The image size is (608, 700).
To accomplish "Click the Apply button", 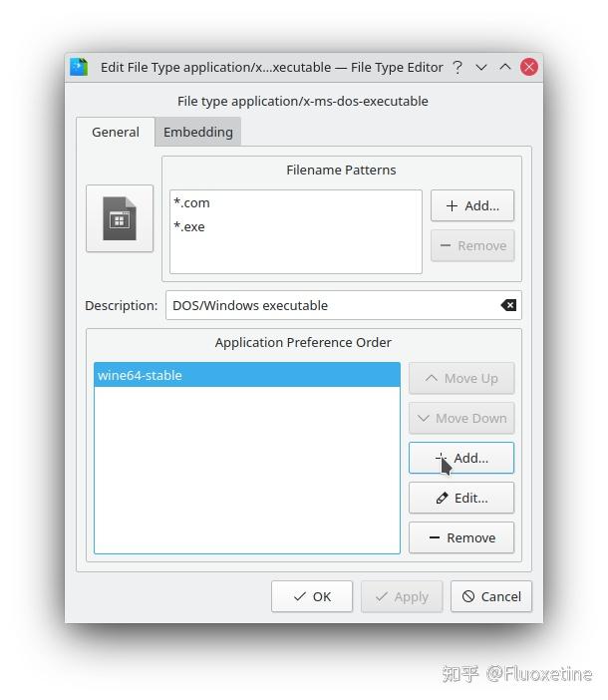I will click(402, 597).
